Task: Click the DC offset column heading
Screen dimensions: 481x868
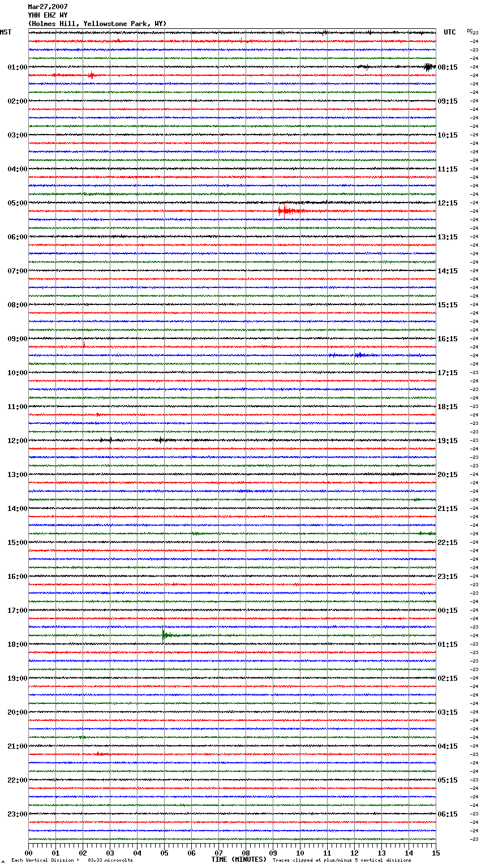Action: click(x=470, y=31)
